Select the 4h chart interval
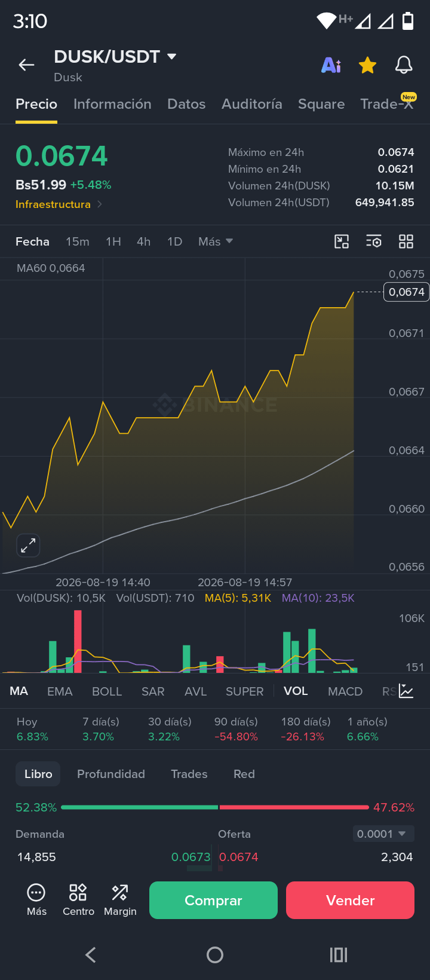Screen dimensions: 430x980 [x=143, y=241]
